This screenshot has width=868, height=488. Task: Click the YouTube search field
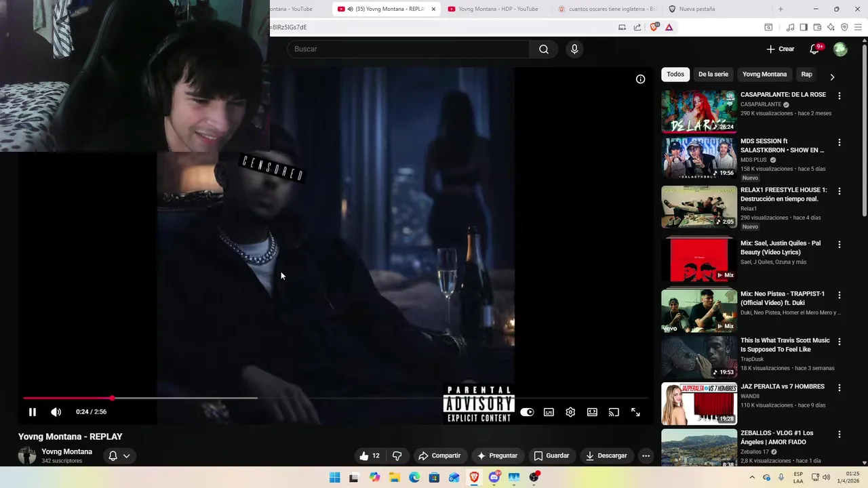408,49
